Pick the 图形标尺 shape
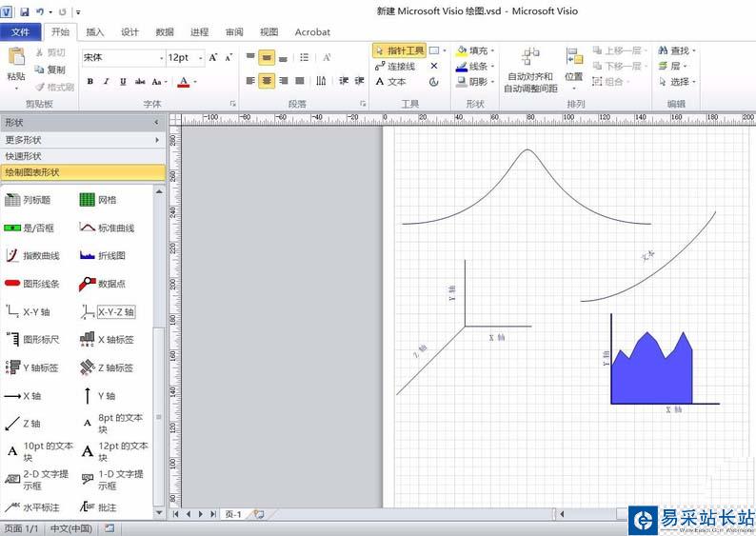Viewport: 756px width, 536px height. 32,339
